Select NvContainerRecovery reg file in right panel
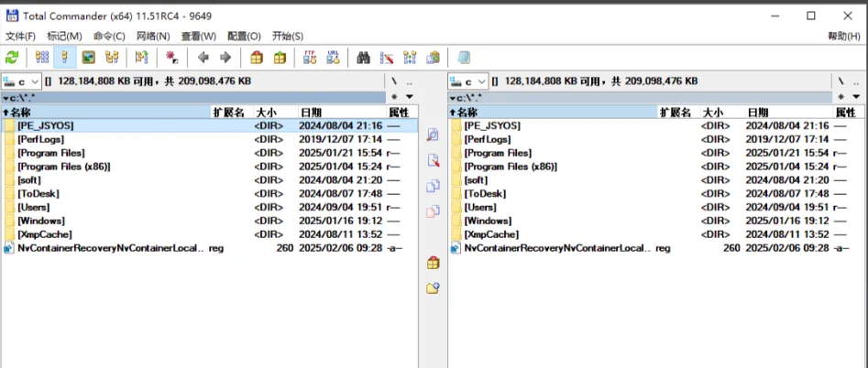The image size is (868, 368). point(656,248)
